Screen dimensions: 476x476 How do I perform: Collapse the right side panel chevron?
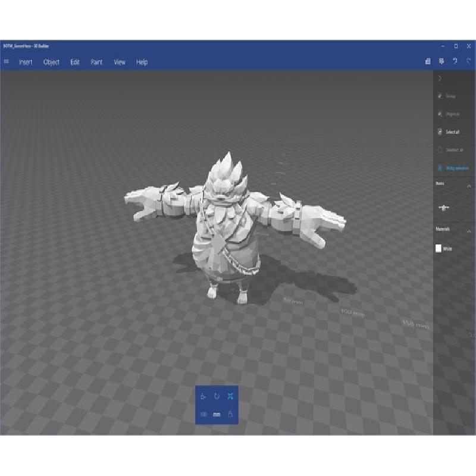pyautogui.click(x=439, y=79)
